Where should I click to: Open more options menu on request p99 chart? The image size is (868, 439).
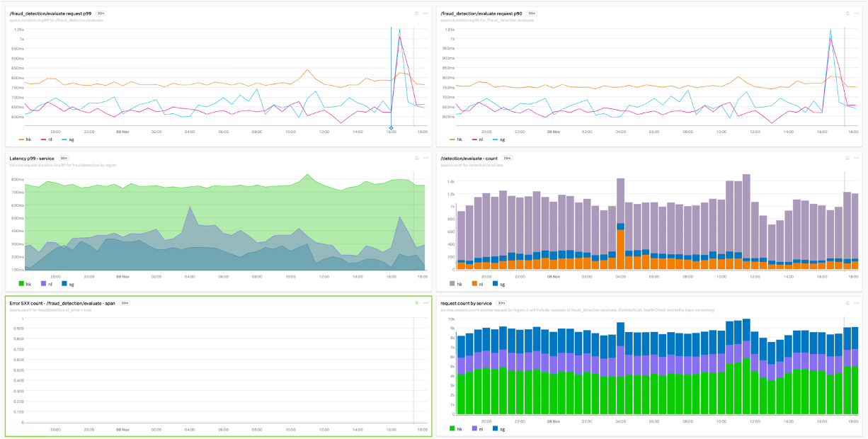[x=426, y=13]
